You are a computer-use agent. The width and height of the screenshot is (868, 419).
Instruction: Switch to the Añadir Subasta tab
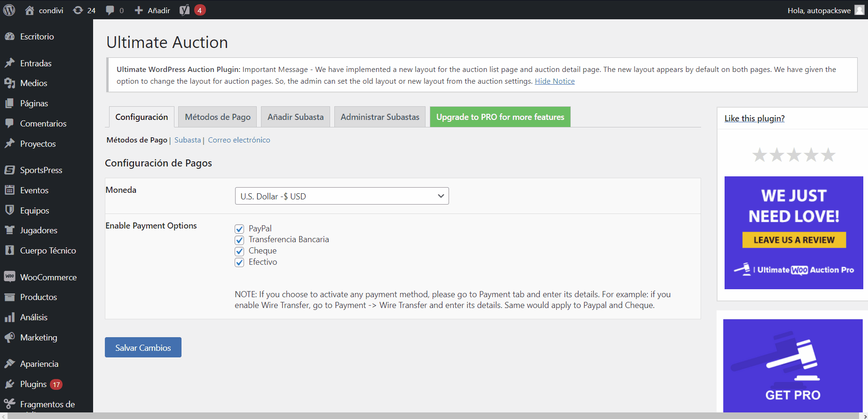pos(295,117)
